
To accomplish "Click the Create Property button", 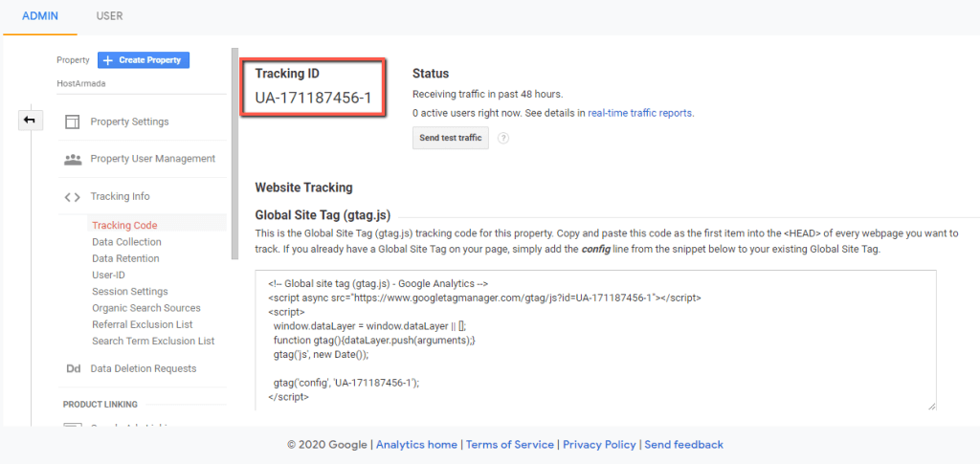I will pyautogui.click(x=144, y=60).
